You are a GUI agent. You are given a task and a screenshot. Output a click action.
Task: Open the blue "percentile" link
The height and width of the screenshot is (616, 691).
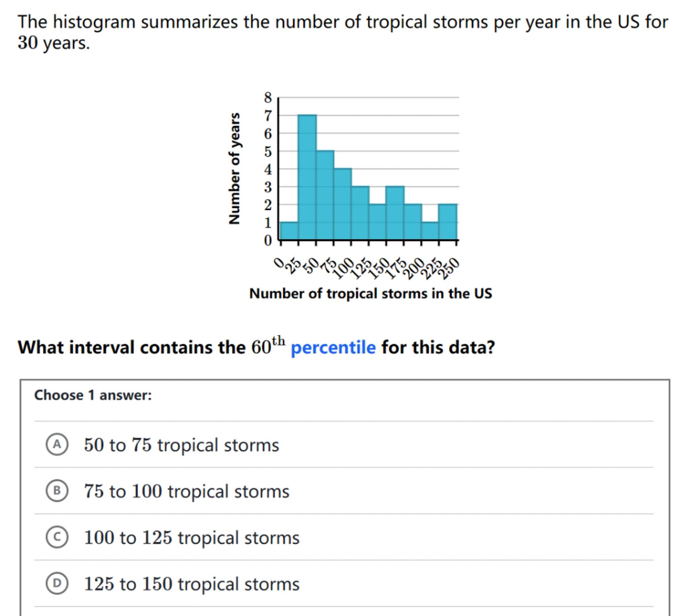tap(333, 348)
